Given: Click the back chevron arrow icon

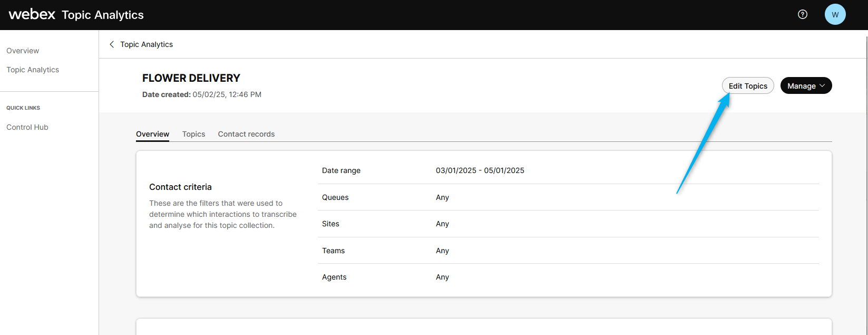Looking at the screenshot, I should click(112, 44).
